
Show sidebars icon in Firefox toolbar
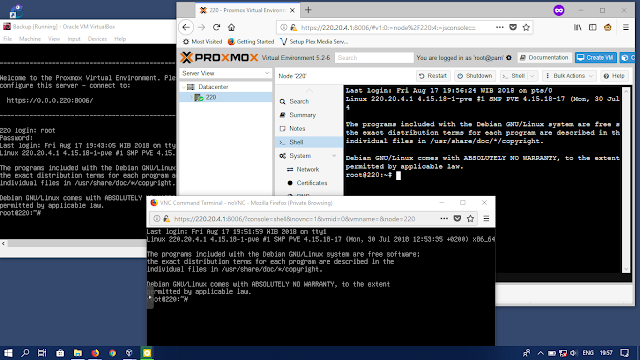click(x=593, y=27)
